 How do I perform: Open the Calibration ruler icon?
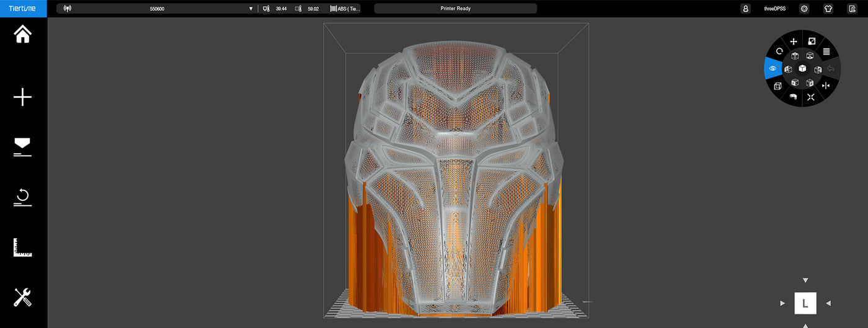click(x=23, y=247)
